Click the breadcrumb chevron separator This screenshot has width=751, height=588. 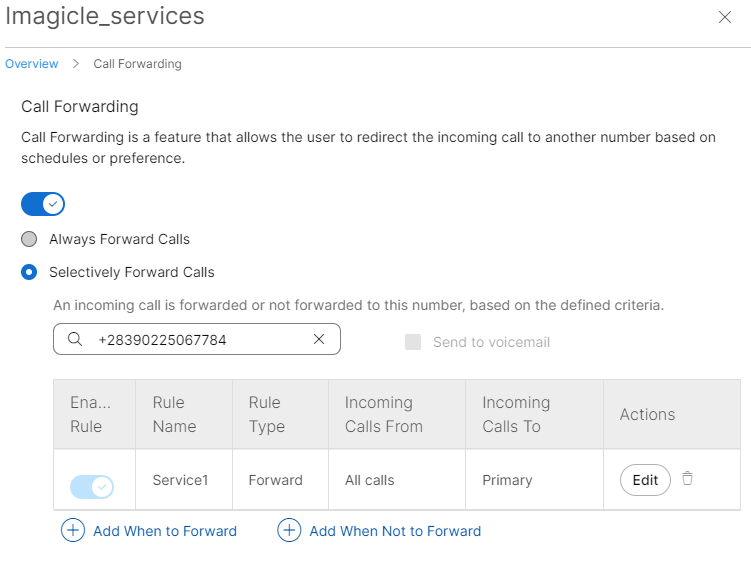76,64
